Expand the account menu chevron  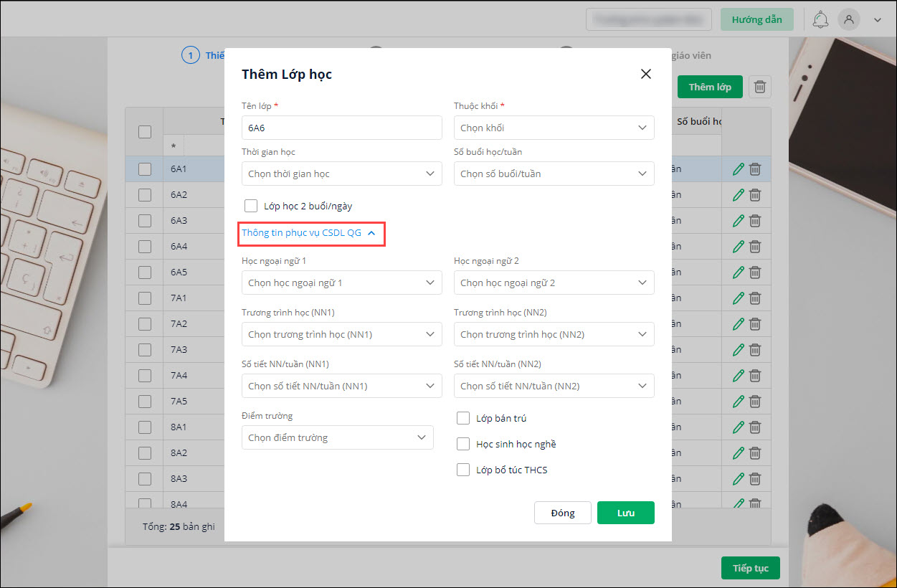coord(878,20)
